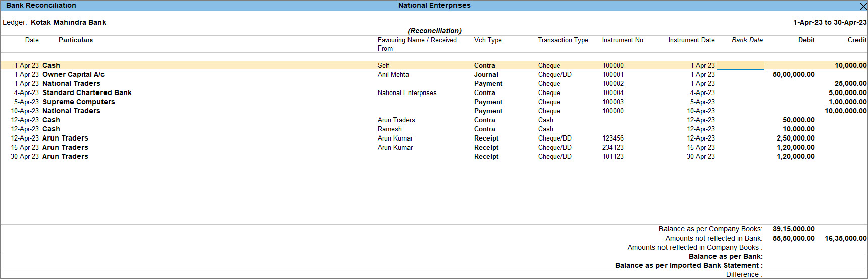This screenshot has height=279, width=868.
Task: Click amounts not reflected credit 16,35,000.00
Action: coord(845,238)
